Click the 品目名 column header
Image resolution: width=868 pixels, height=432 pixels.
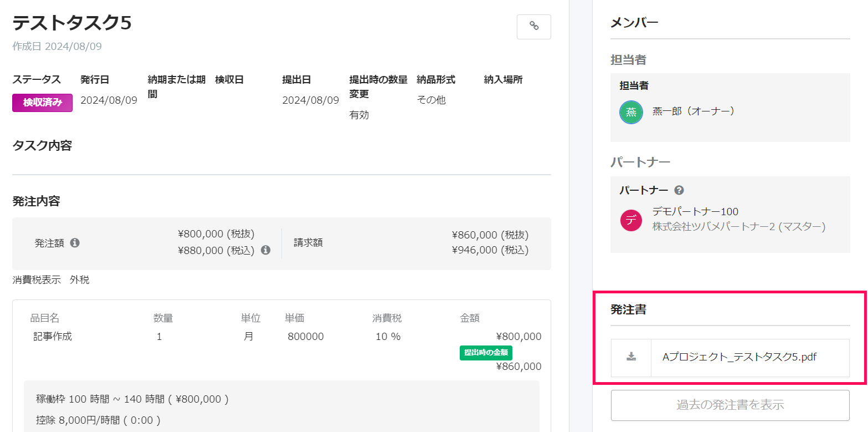click(x=45, y=318)
